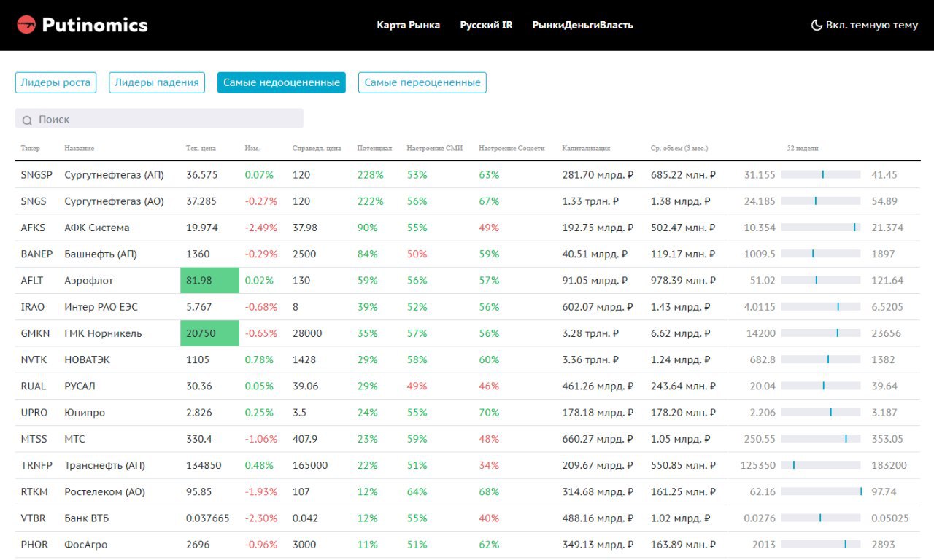
Task: Sort by the 'Тикер' column header
Action: pos(31,149)
